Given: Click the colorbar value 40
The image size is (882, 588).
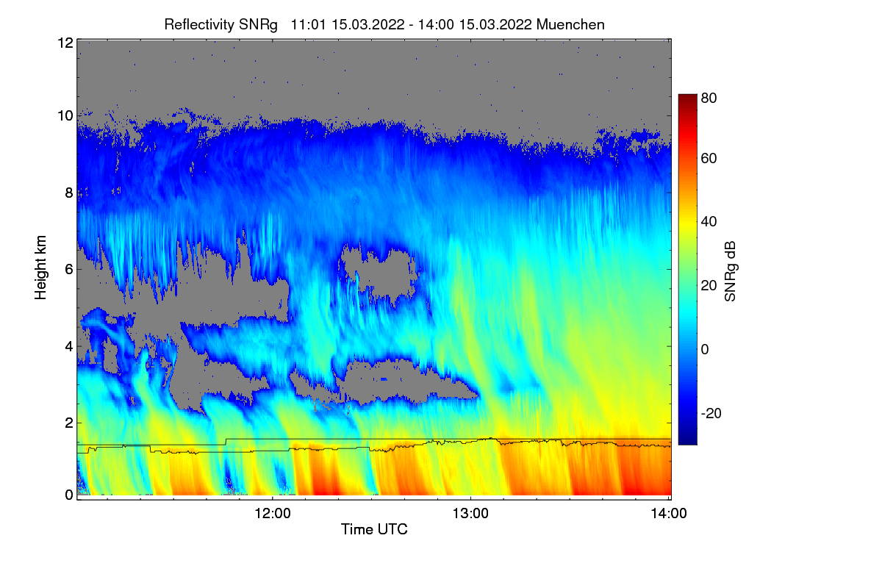Looking at the screenshot, I should click(x=709, y=221).
